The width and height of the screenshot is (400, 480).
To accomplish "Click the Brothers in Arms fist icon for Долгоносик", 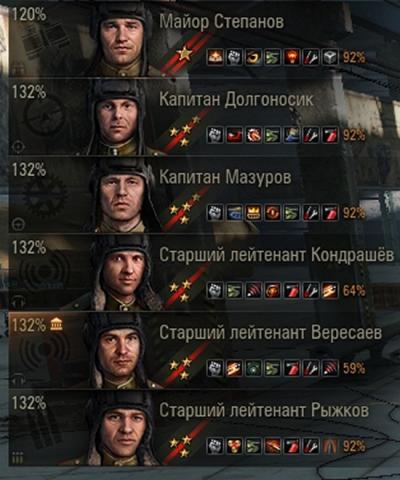I will (x=215, y=135).
